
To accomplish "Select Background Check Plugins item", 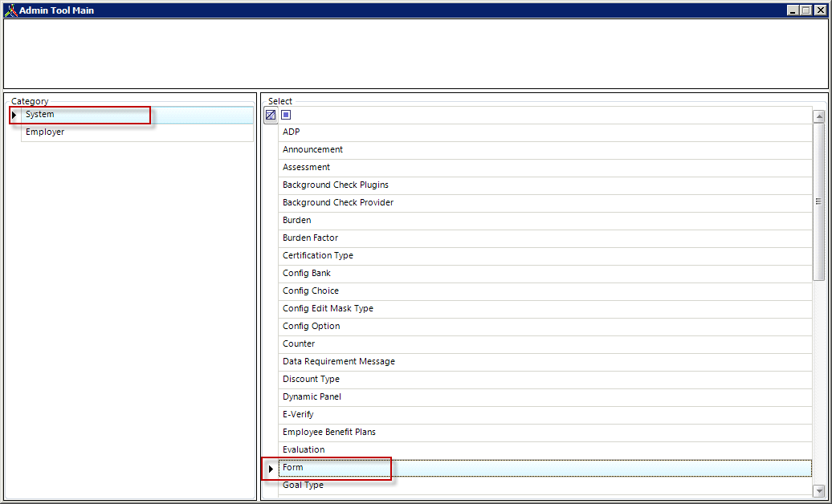I will click(x=335, y=185).
